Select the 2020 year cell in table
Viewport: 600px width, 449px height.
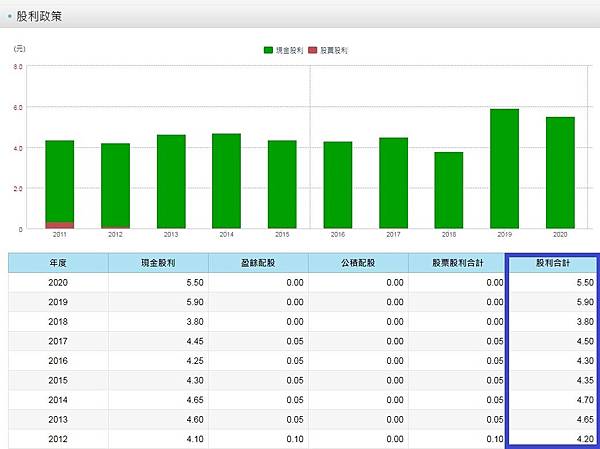(x=58, y=282)
